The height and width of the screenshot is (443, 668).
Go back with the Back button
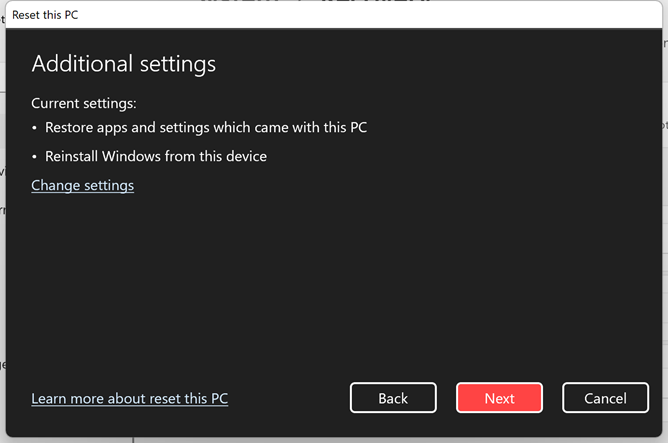393,398
